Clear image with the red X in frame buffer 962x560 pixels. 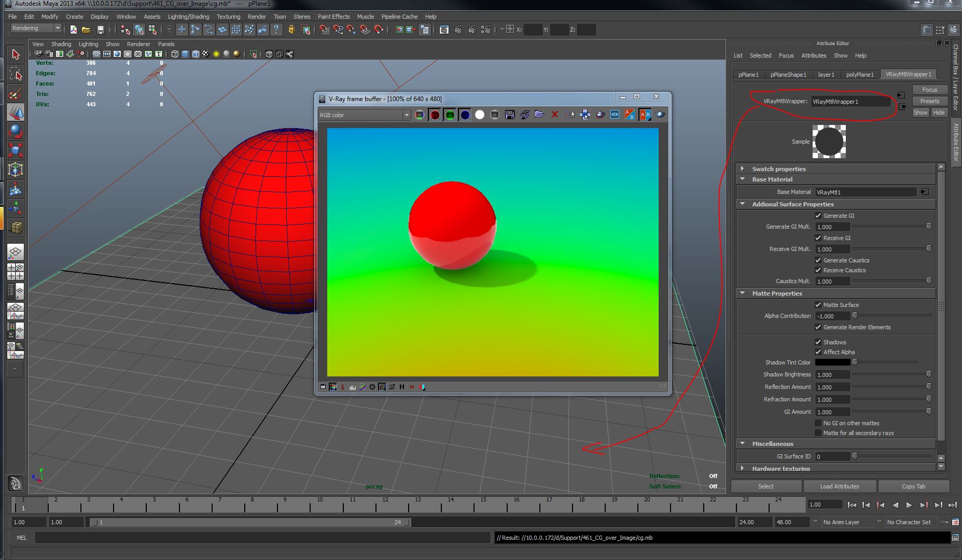[x=554, y=115]
